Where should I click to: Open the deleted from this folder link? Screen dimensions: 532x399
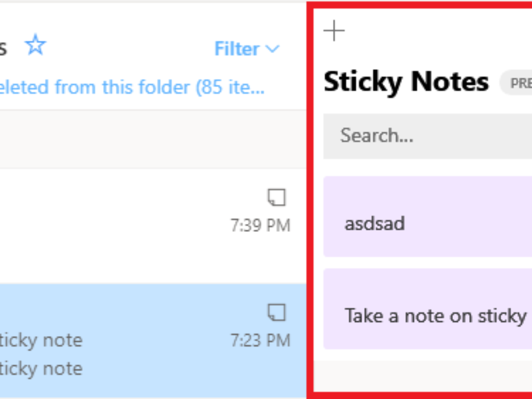point(132,88)
